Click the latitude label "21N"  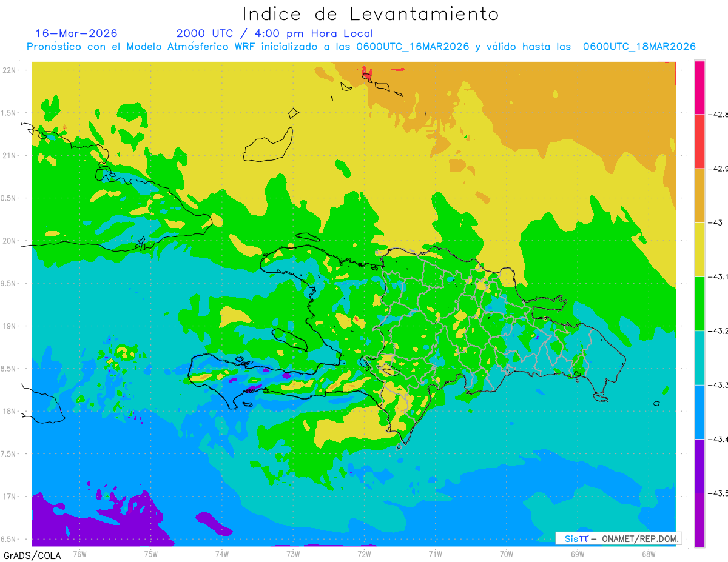[x=10, y=155]
